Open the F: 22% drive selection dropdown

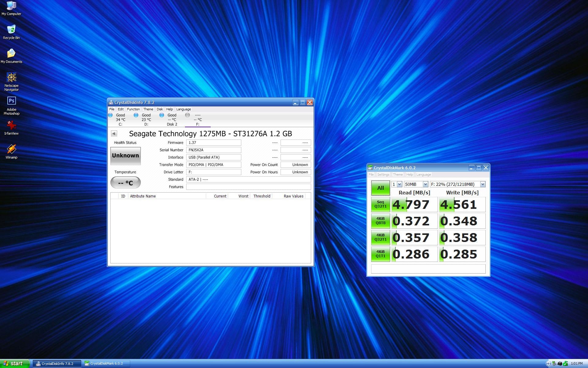coord(458,184)
